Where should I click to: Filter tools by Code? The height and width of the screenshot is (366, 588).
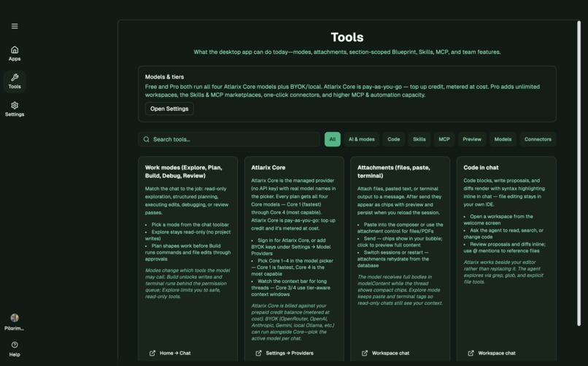pyautogui.click(x=394, y=139)
